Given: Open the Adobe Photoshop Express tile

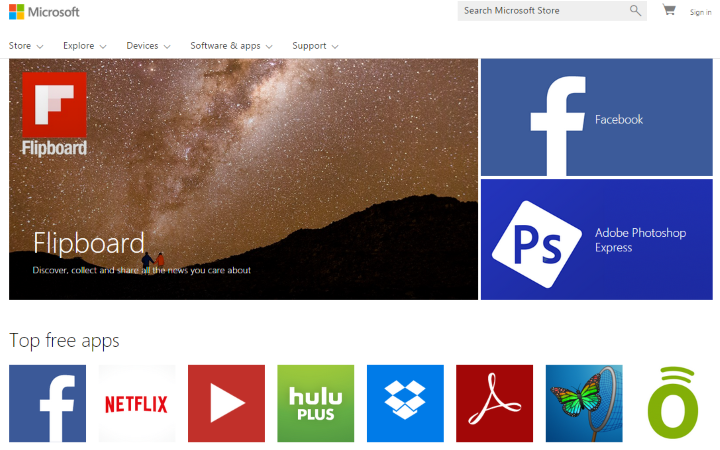Looking at the screenshot, I should point(596,240).
